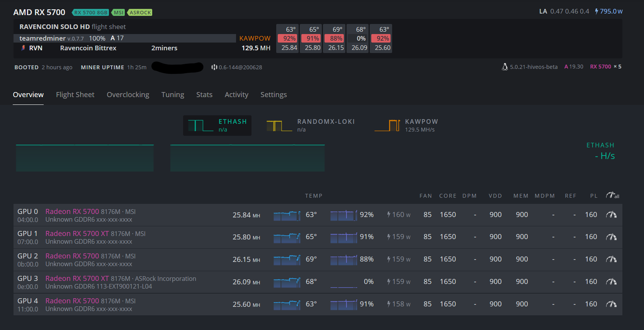
Task: Click the overclock-all speedometer icon in header
Action: coord(612,195)
